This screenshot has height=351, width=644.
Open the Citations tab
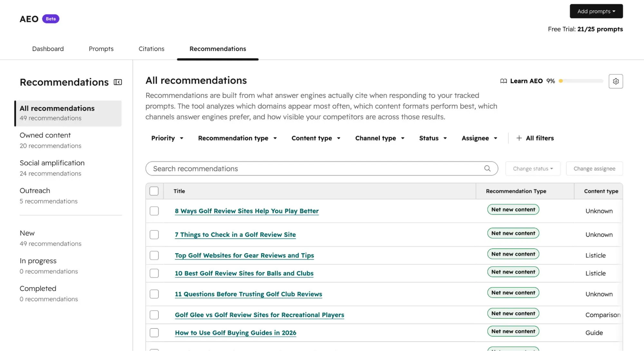click(x=151, y=49)
